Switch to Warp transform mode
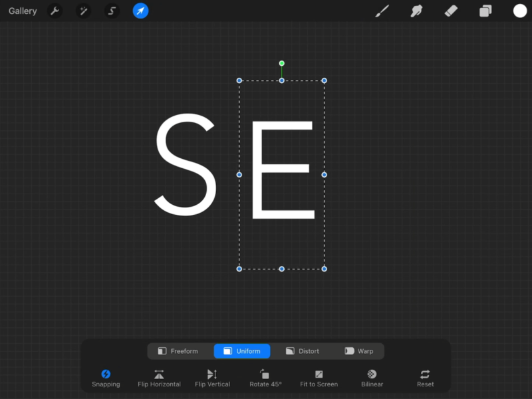532x399 pixels. (359, 350)
